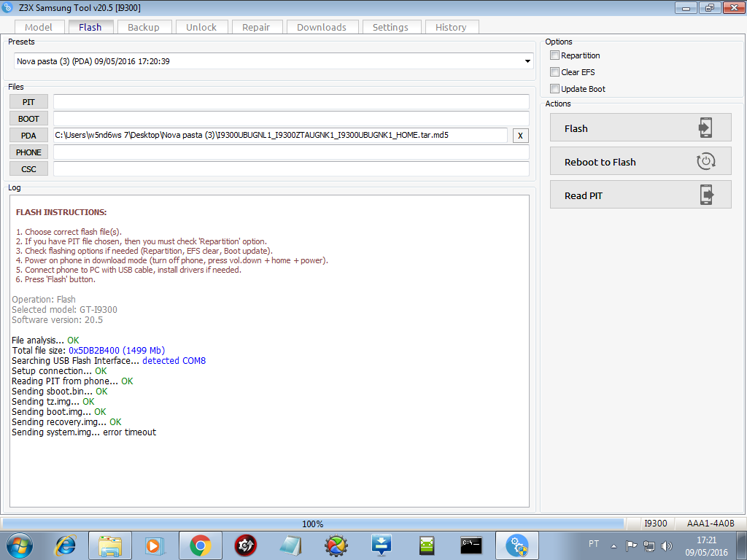
Task: Clear the PDA file with X button
Action: pos(520,136)
